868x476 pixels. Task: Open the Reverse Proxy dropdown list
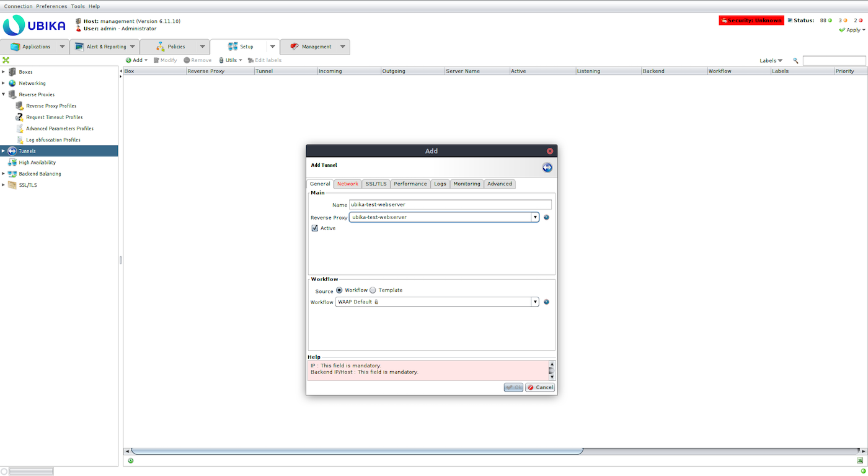pos(534,217)
